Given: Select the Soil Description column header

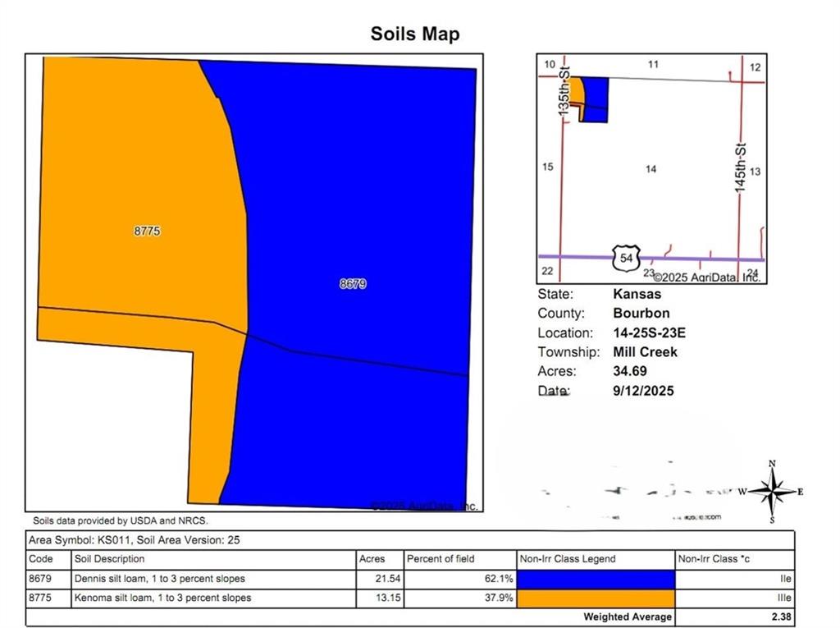Looking at the screenshot, I should click(x=110, y=559).
